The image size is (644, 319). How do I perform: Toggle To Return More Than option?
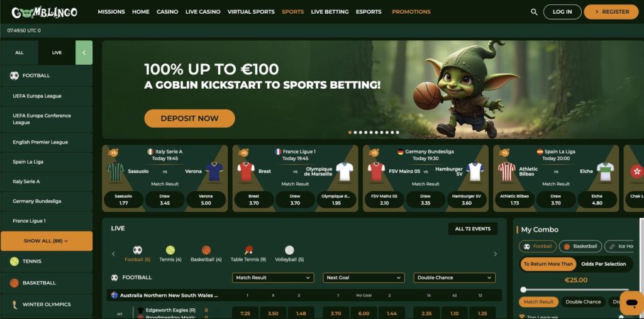coord(548,264)
